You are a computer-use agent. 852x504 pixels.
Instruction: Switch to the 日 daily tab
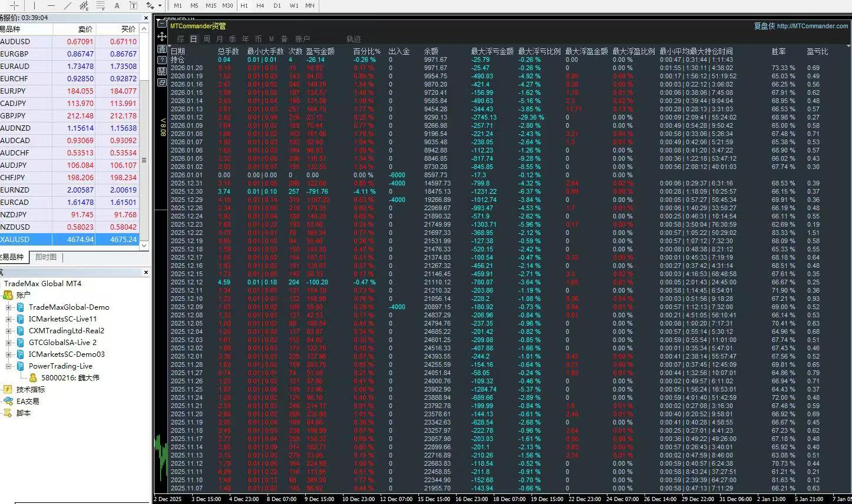tap(193, 39)
